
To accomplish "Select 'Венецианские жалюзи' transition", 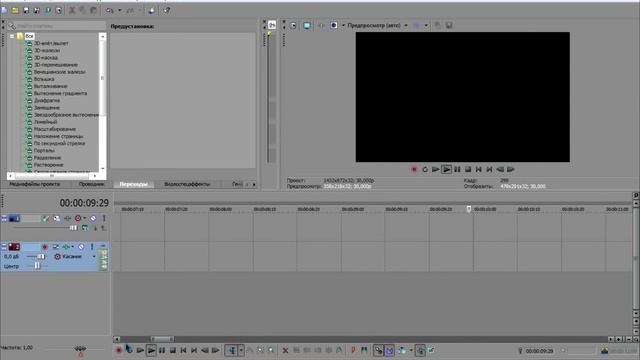I will click(60, 72).
